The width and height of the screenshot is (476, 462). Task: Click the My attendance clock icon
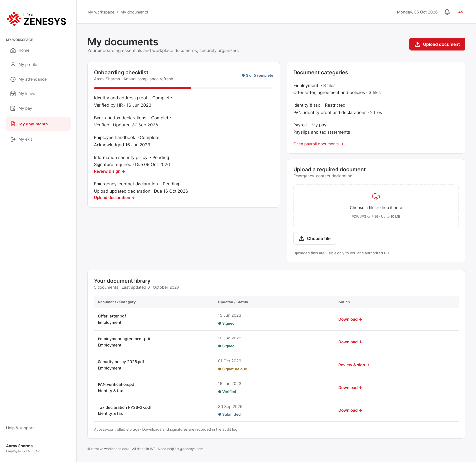pyautogui.click(x=13, y=79)
